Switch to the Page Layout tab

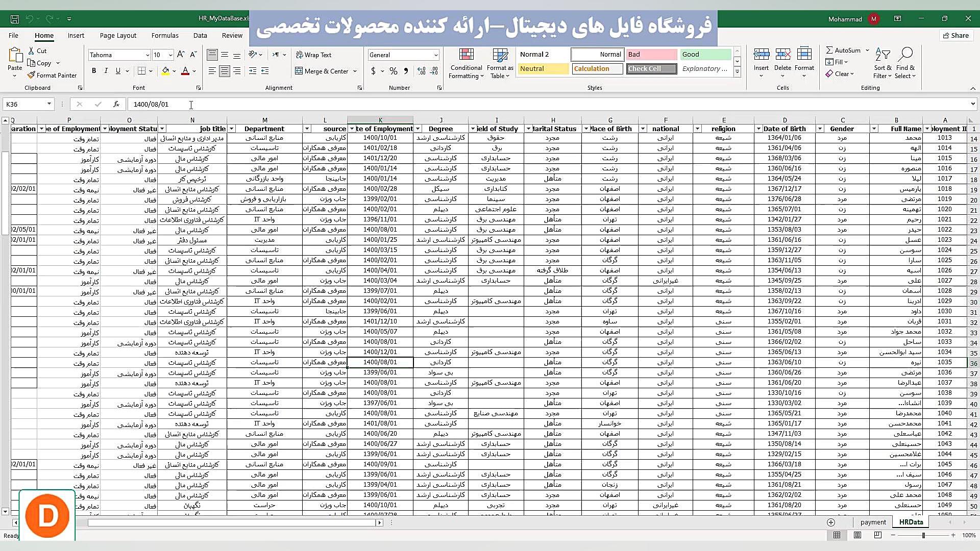[118, 36]
